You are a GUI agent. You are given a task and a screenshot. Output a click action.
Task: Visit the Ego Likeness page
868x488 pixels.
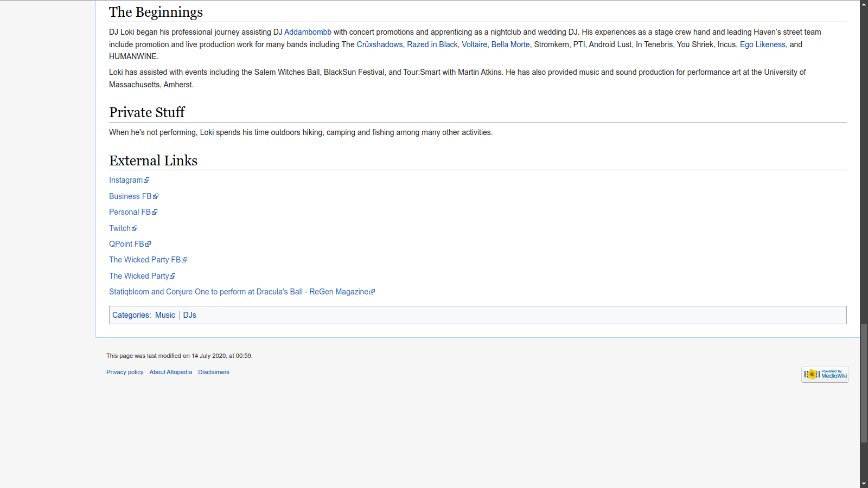pyautogui.click(x=762, y=44)
